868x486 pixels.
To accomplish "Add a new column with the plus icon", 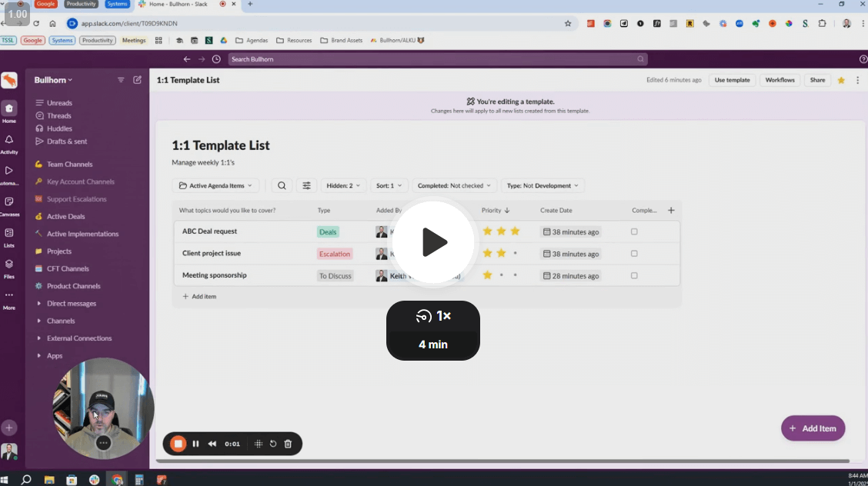I will [671, 210].
